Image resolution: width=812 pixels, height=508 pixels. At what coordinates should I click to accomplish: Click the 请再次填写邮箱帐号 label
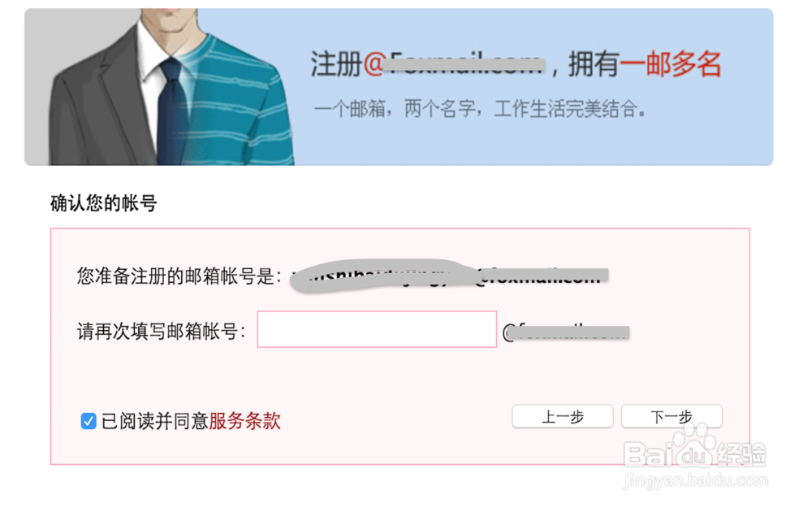click(x=161, y=332)
